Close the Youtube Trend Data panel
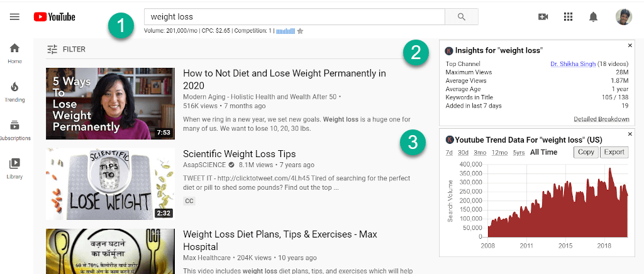 [x=630, y=134]
